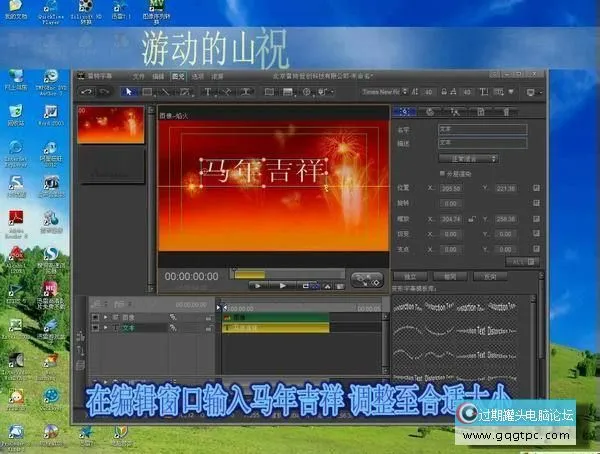Select the green 图像 clip on timeline
Screen dimensions: 600x454
pyautogui.click(x=276, y=317)
